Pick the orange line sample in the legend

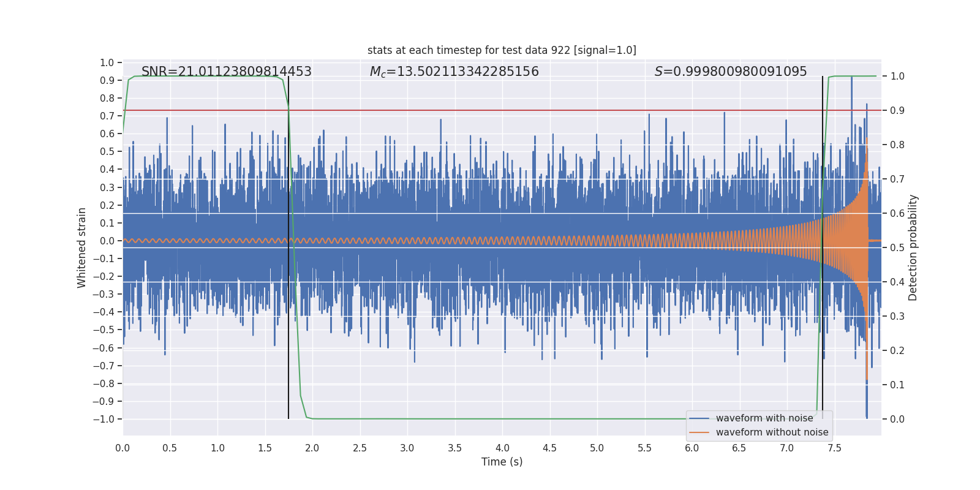(699, 432)
